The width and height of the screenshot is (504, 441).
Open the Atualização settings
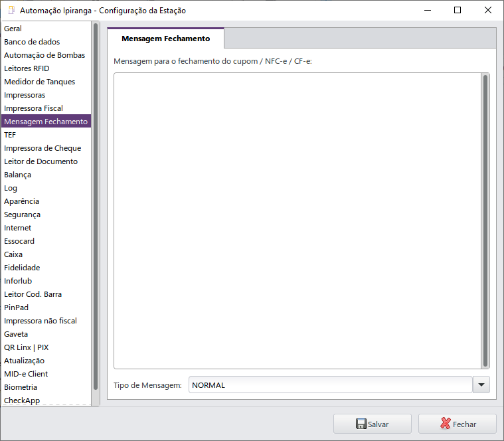pyautogui.click(x=46, y=361)
